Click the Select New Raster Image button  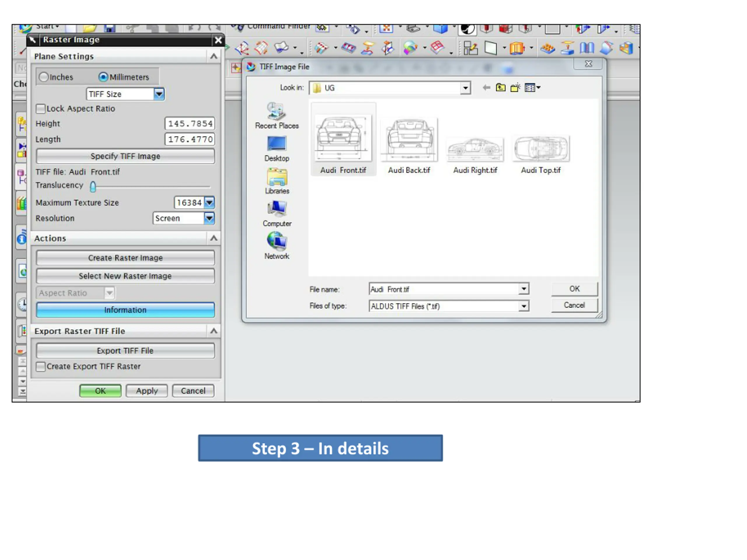[x=125, y=276]
